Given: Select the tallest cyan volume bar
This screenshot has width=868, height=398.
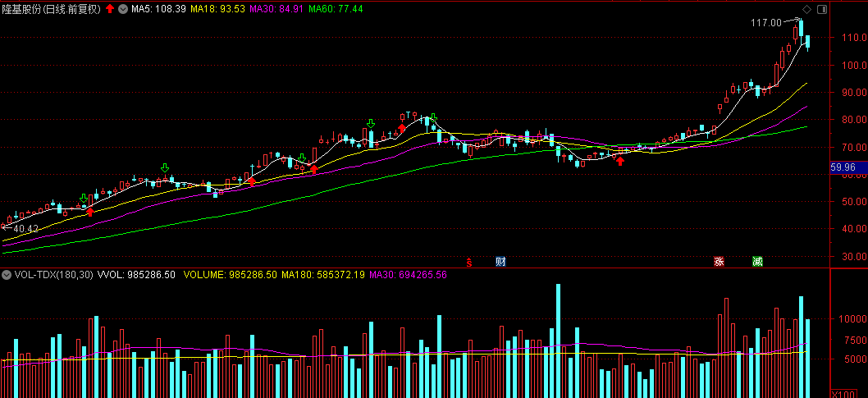Looking at the screenshot, I should point(558,341).
